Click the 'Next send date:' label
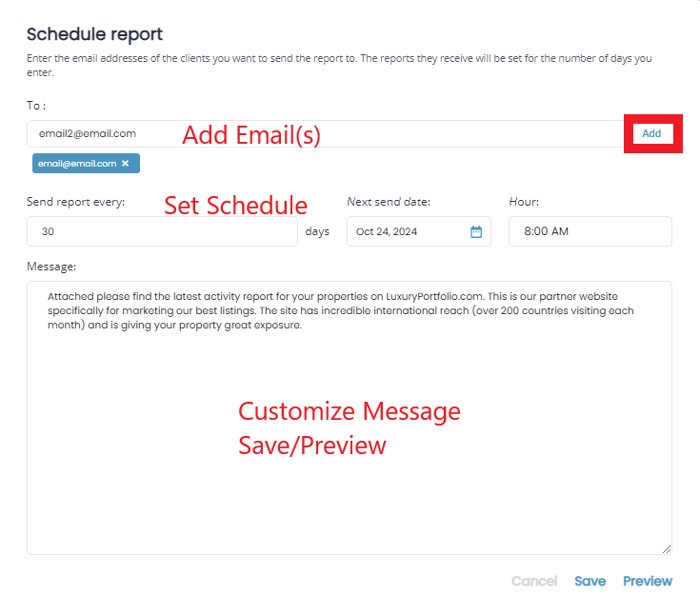Image resolution: width=700 pixels, height=615 pixels. tap(389, 202)
